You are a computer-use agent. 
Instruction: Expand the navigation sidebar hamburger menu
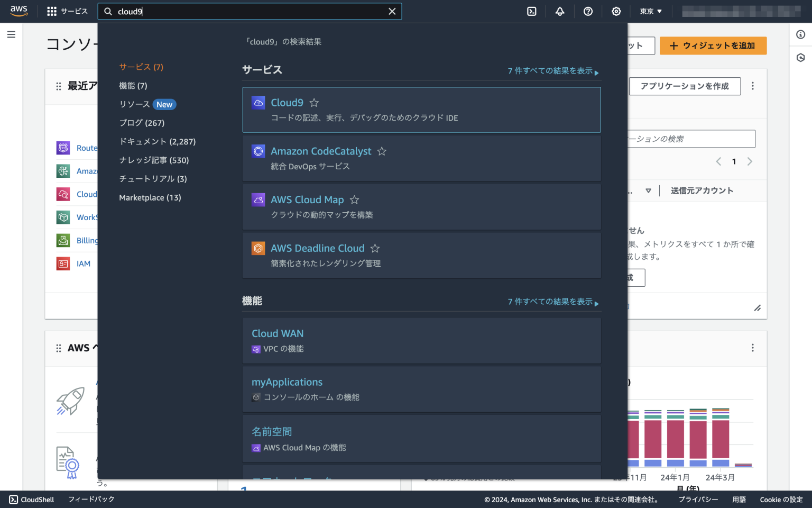[11, 34]
